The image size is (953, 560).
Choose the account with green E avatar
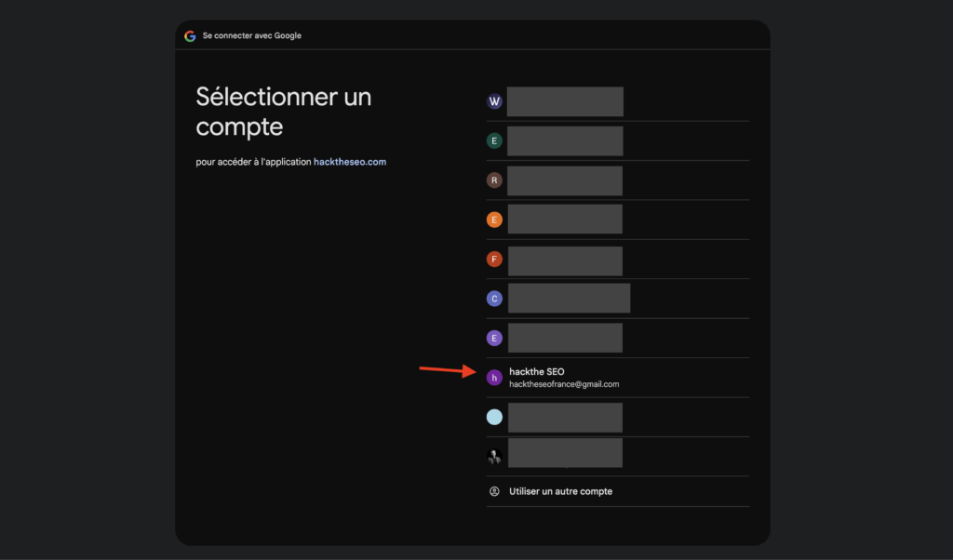pyautogui.click(x=618, y=140)
